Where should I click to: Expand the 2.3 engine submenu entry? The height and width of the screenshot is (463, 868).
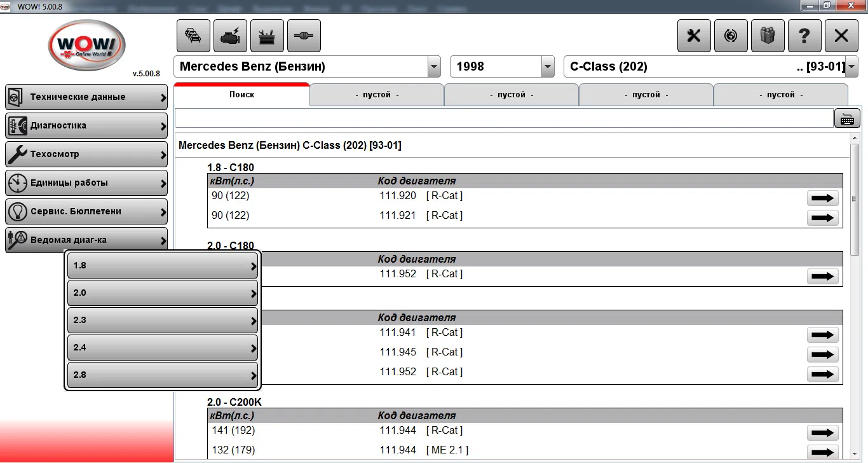pos(163,320)
